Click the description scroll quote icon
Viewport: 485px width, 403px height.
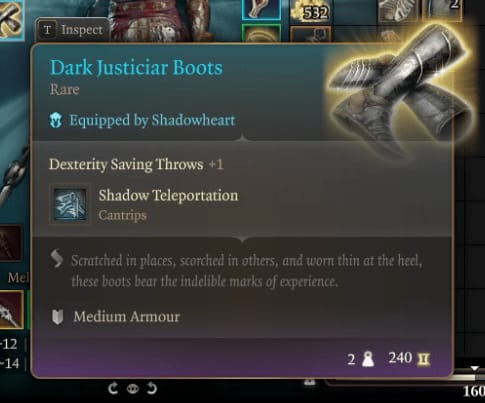[x=57, y=258]
